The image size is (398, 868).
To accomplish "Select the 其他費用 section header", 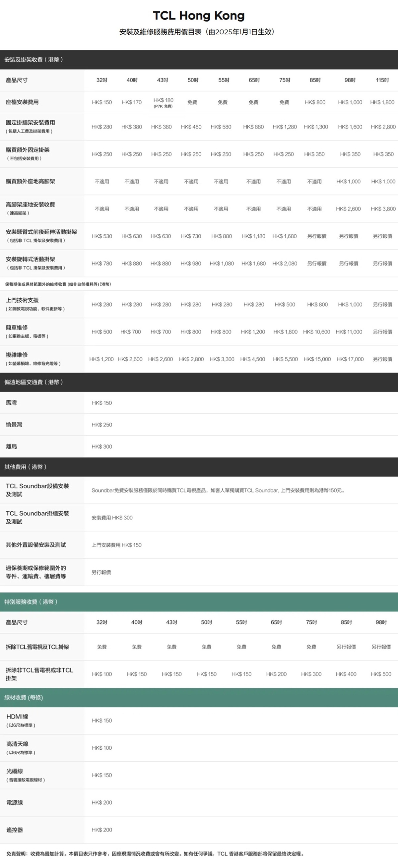I will point(26,467).
